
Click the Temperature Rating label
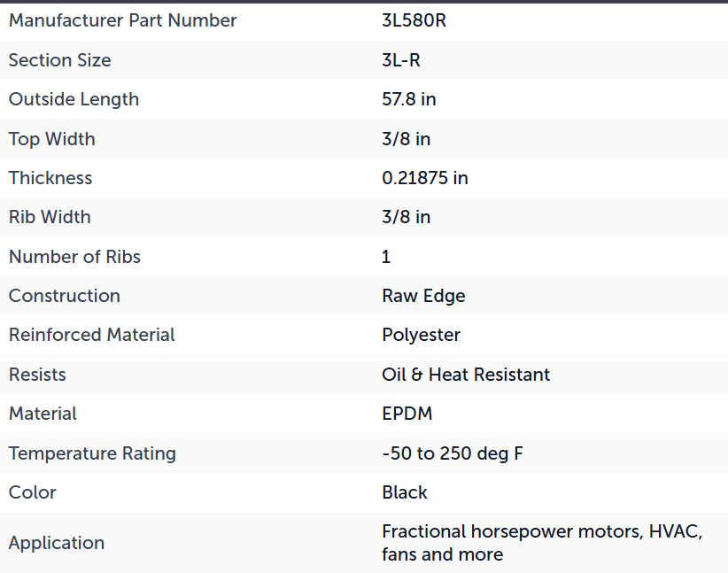coord(92,453)
